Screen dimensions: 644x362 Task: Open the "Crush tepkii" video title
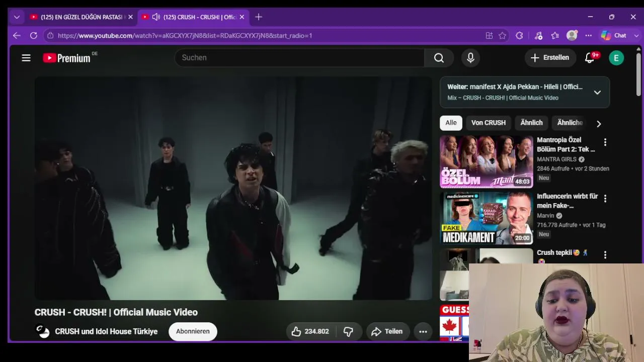pos(562,252)
